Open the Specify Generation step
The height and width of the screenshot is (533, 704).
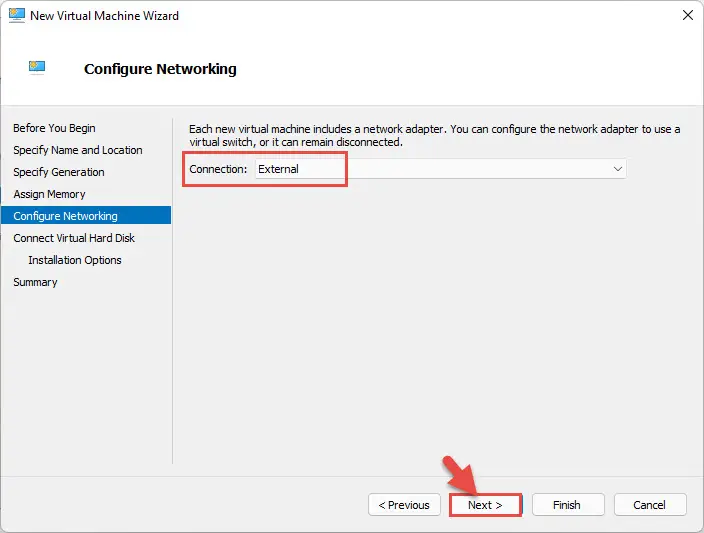58,172
